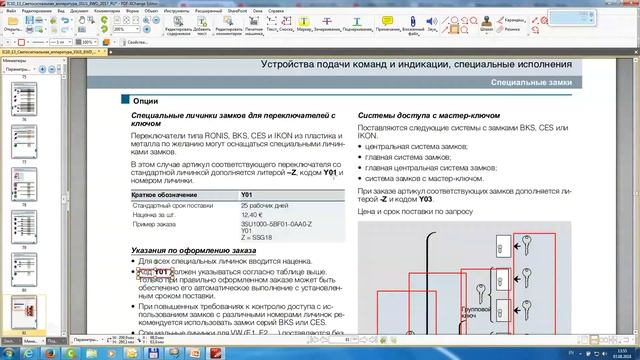The image size is (640, 360).
Task: Open the Документ menu
Action: 79,11
